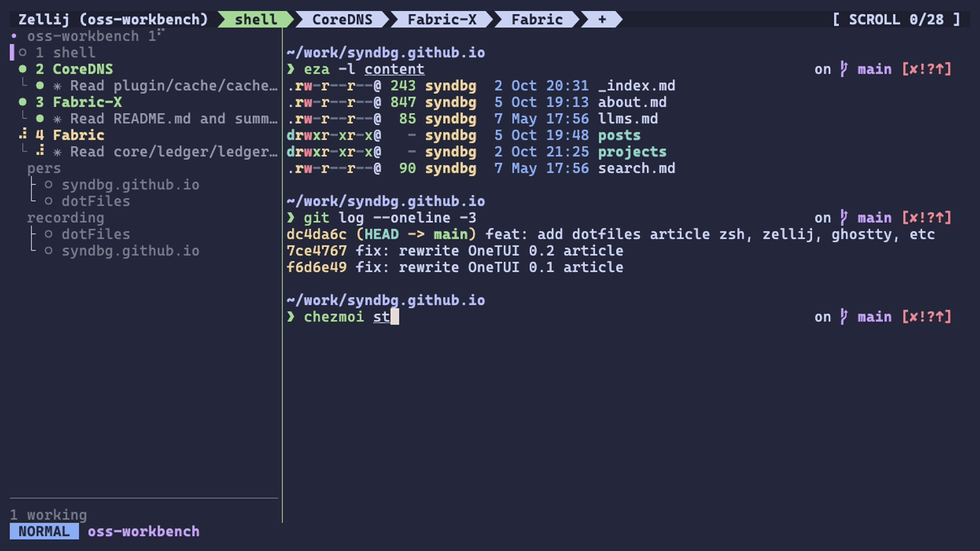
Task: Click the SCROLL 0/28 indicator
Action: coord(896,20)
